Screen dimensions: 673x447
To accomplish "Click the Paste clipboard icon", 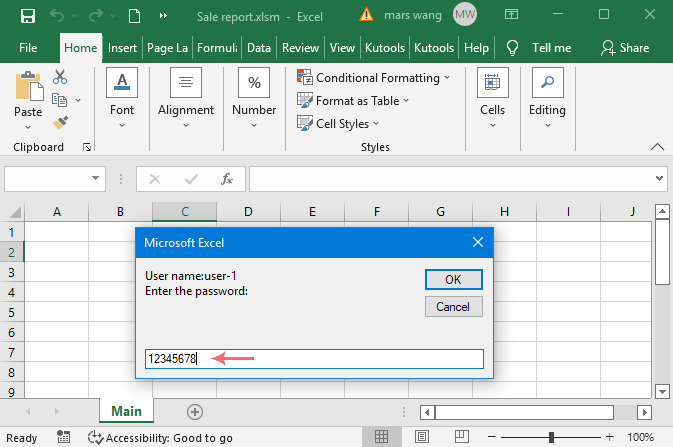I will (28, 88).
